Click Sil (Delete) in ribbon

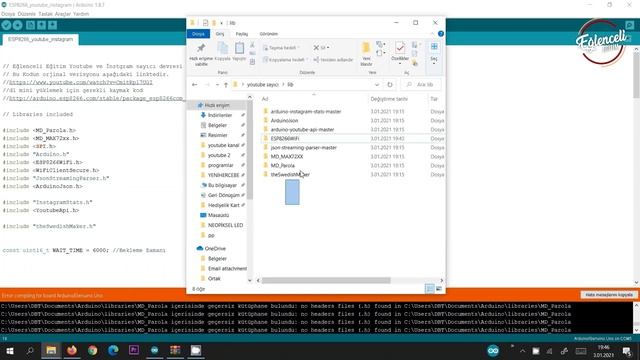pyautogui.click(x=321, y=48)
